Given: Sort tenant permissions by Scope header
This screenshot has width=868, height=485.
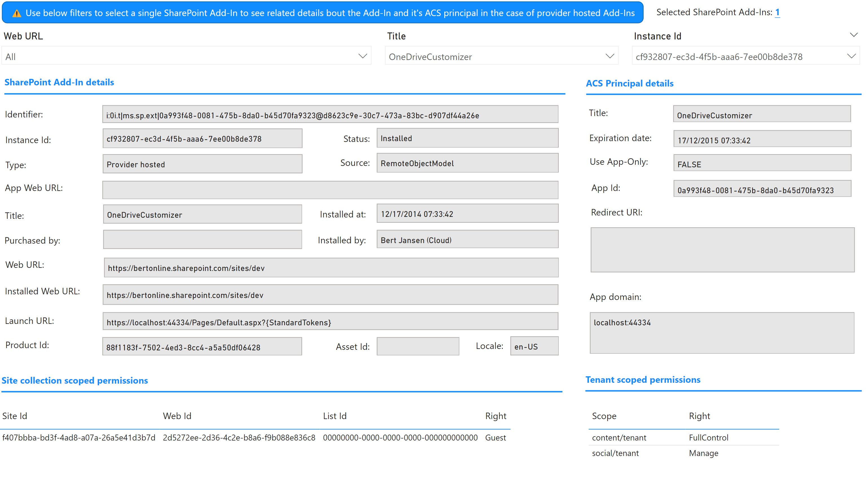Looking at the screenshot, I should 604,416.
